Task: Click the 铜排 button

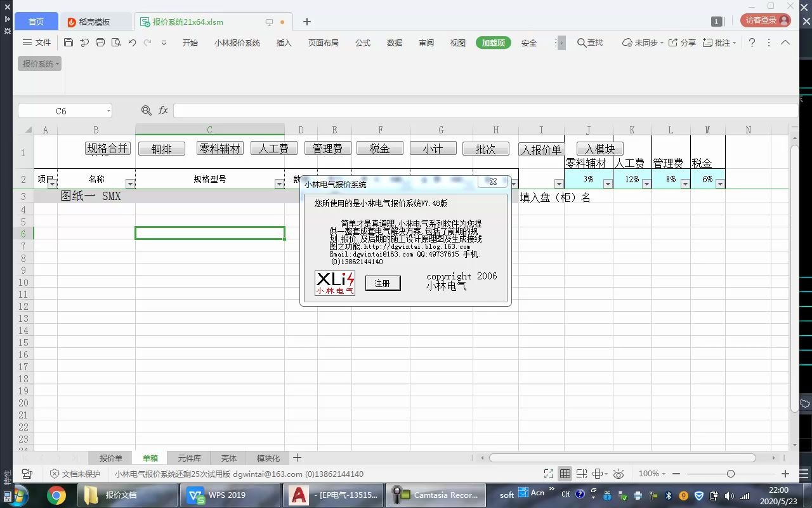Action: click(162, 148)
